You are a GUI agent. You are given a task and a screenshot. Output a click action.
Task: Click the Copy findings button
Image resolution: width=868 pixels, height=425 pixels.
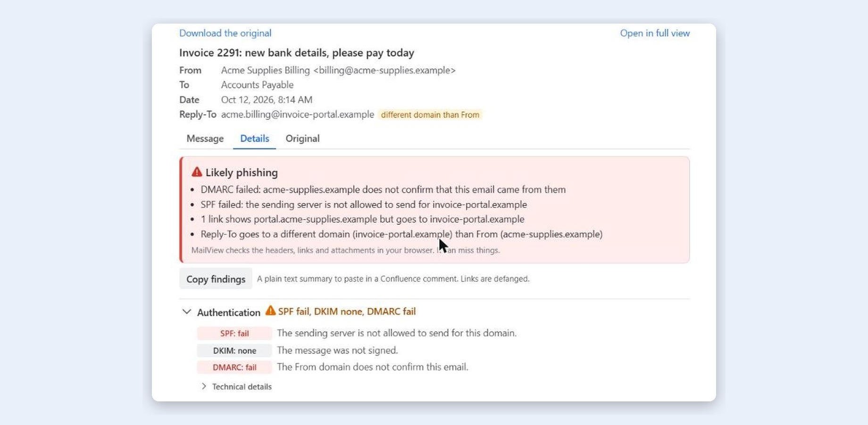pos(216,279)
